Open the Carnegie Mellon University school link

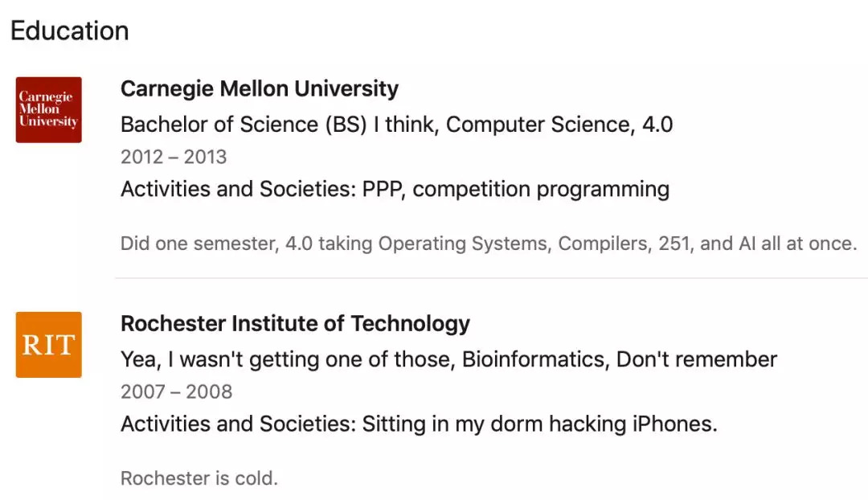(259, 88)
